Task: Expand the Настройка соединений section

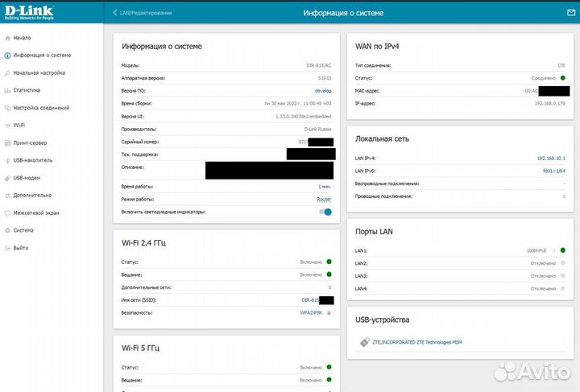Action: click(41, 108)
